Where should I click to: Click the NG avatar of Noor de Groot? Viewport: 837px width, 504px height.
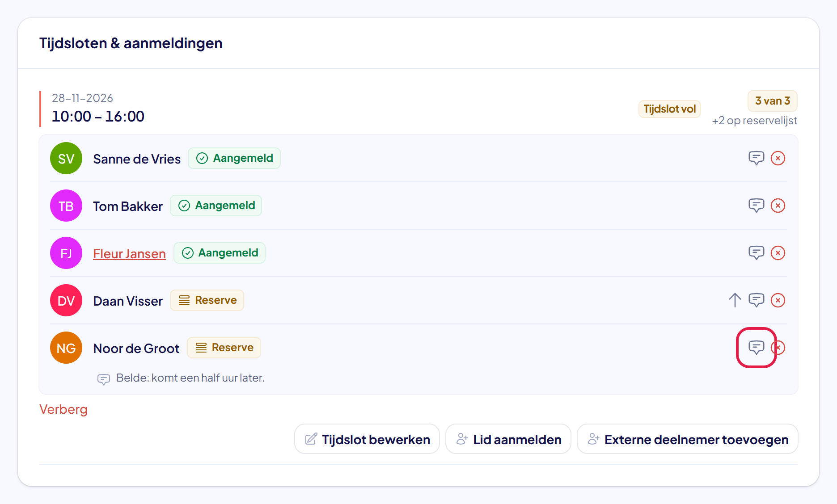point(66,348)
